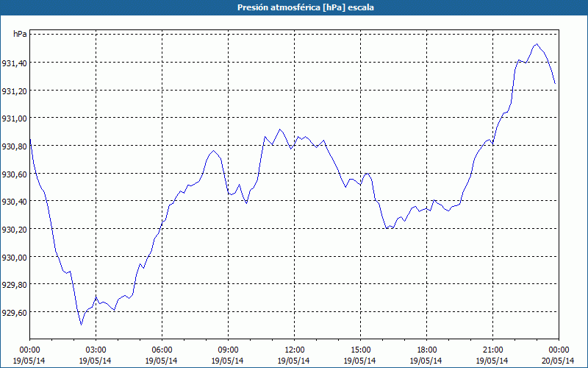Viewport: 588px width, 368px height.
Task: Click the 12:00 time axis label
Action: tap(295, 350)
